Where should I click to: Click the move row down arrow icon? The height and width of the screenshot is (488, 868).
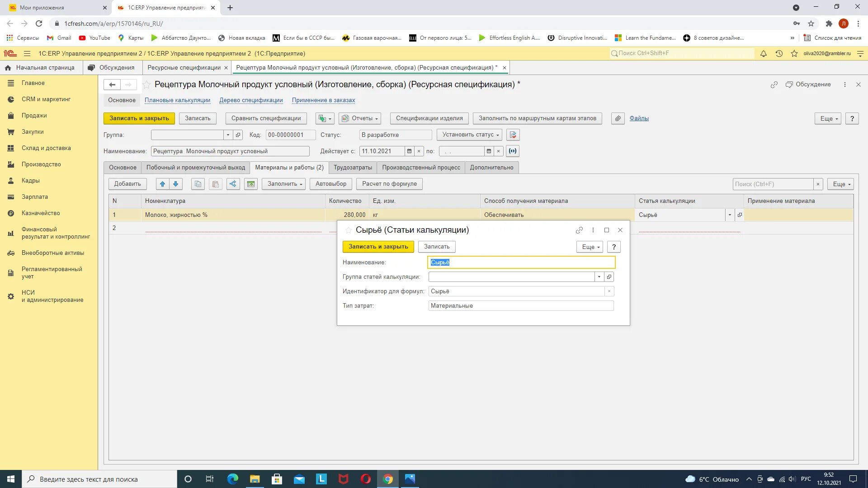point(176,184)
